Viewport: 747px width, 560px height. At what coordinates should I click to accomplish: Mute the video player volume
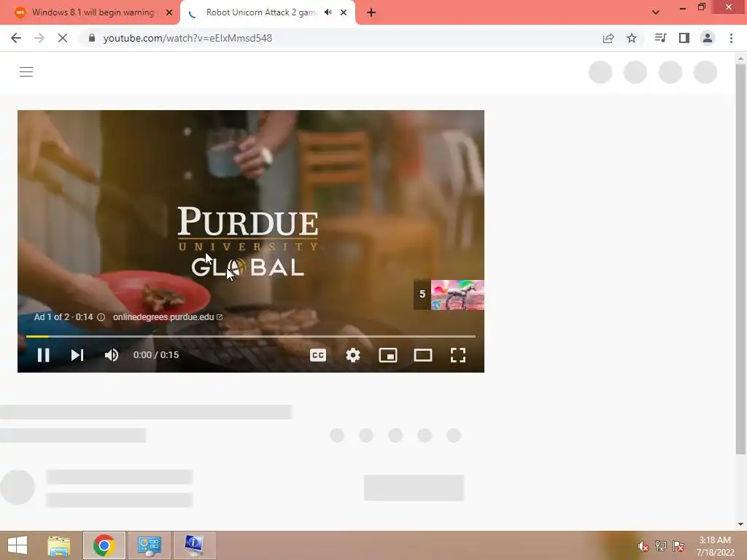tap(112, 355)
